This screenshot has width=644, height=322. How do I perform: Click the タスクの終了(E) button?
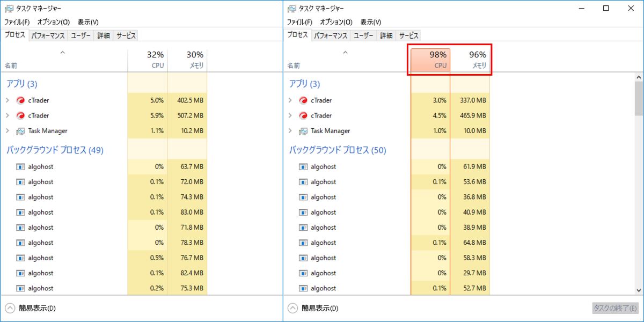pos(615,309)
